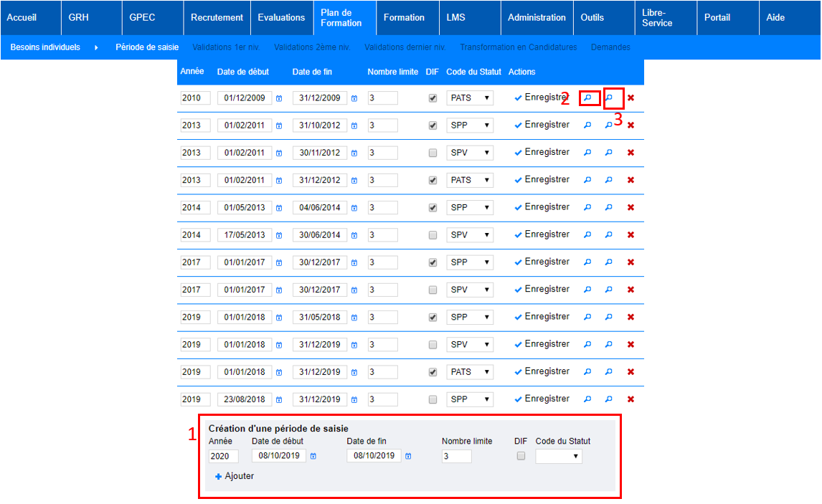This screenshot has height=504, width=822.
Task: Open calendar picker beside end date 31/05/2018
Action: coord(354,318)
